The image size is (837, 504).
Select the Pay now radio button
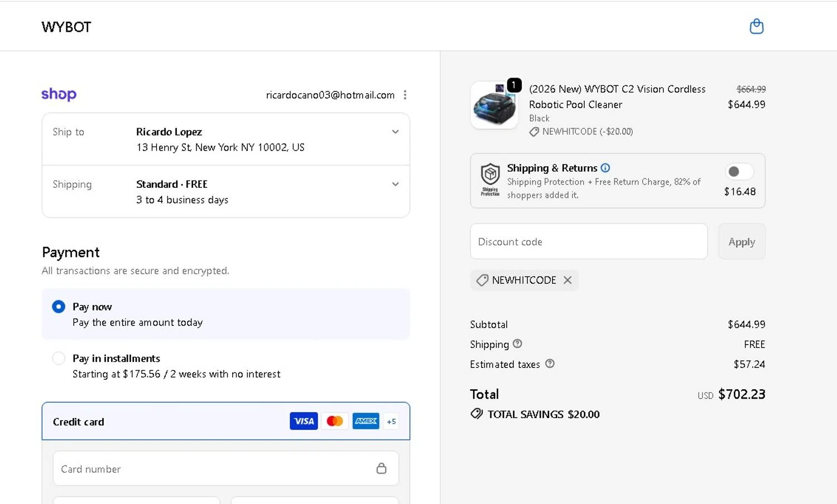pos(59,307)
